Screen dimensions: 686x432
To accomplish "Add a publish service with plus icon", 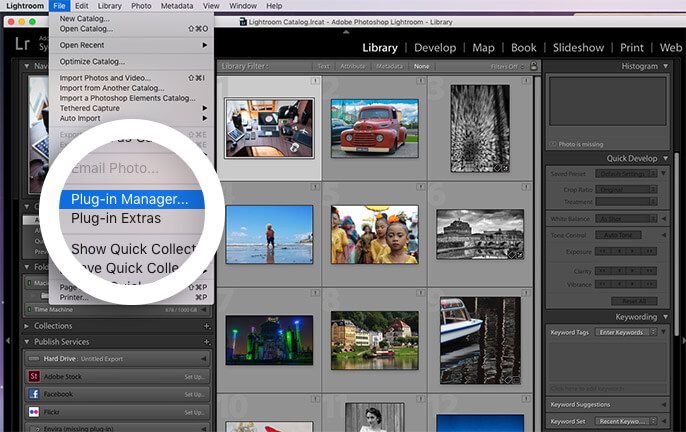I will [x=206, y=342].
